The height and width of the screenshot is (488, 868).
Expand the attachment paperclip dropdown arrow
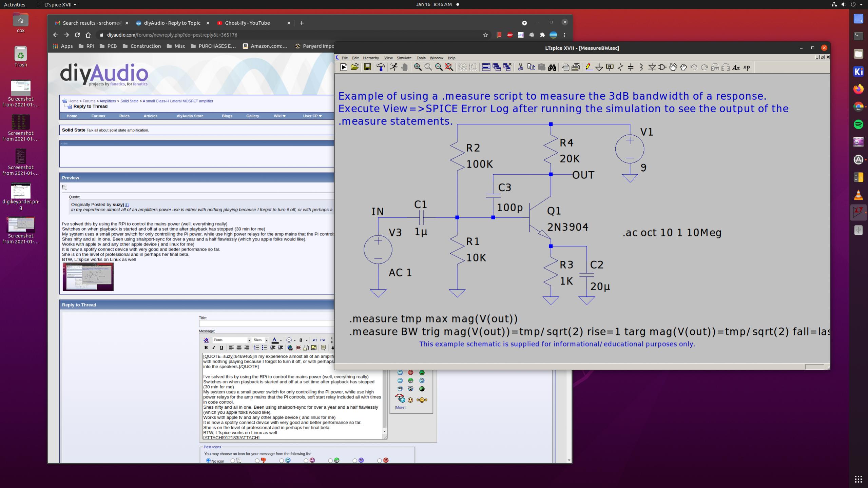coord(307,340)
